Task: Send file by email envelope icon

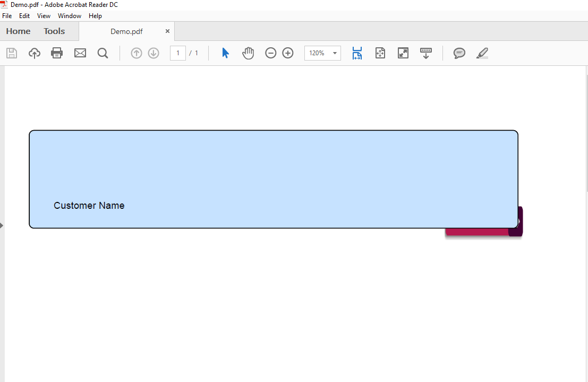Action: pos(80,53)
